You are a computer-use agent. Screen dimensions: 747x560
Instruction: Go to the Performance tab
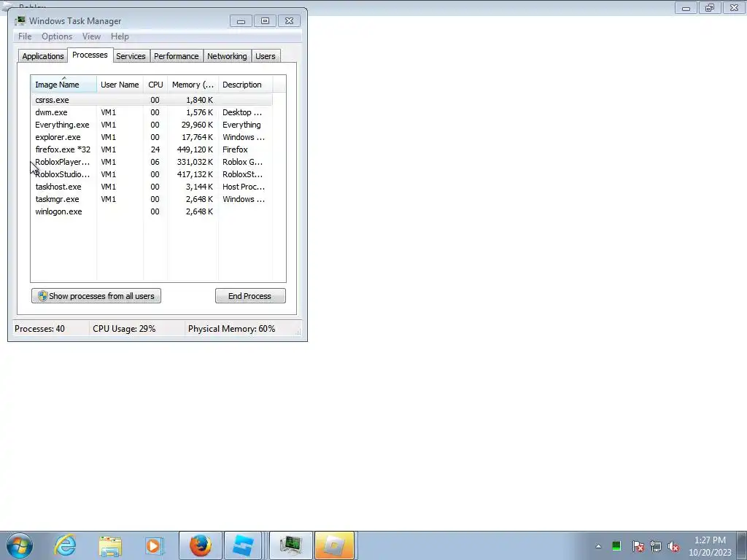point(177,56)
